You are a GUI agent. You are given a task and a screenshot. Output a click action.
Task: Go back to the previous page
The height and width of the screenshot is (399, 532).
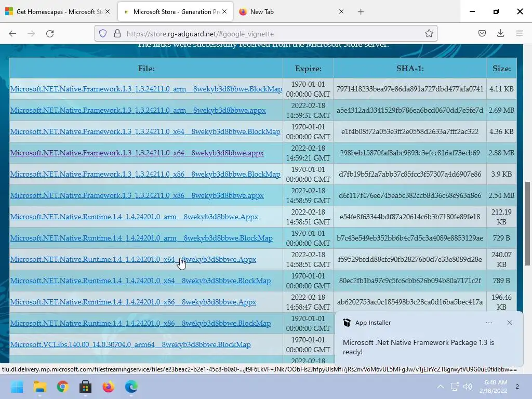(x=12, y=34)
